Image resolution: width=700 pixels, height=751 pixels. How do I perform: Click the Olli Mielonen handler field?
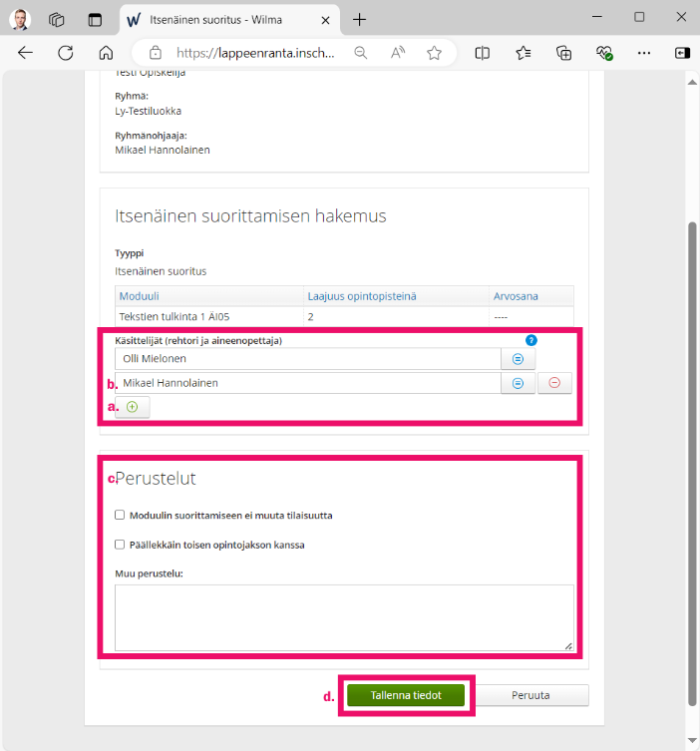click(308, 359)
